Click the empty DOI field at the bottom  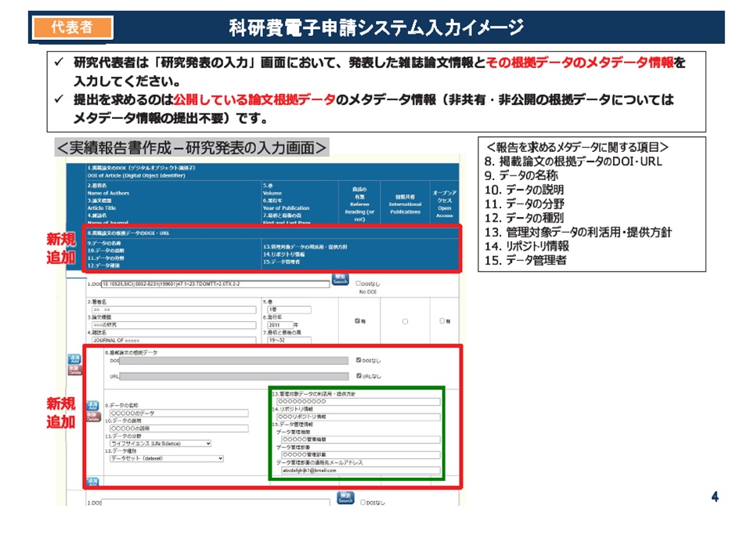215,502
